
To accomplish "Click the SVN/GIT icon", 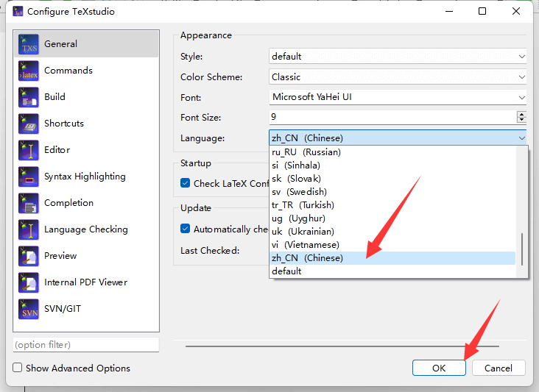I will [29, 309].
